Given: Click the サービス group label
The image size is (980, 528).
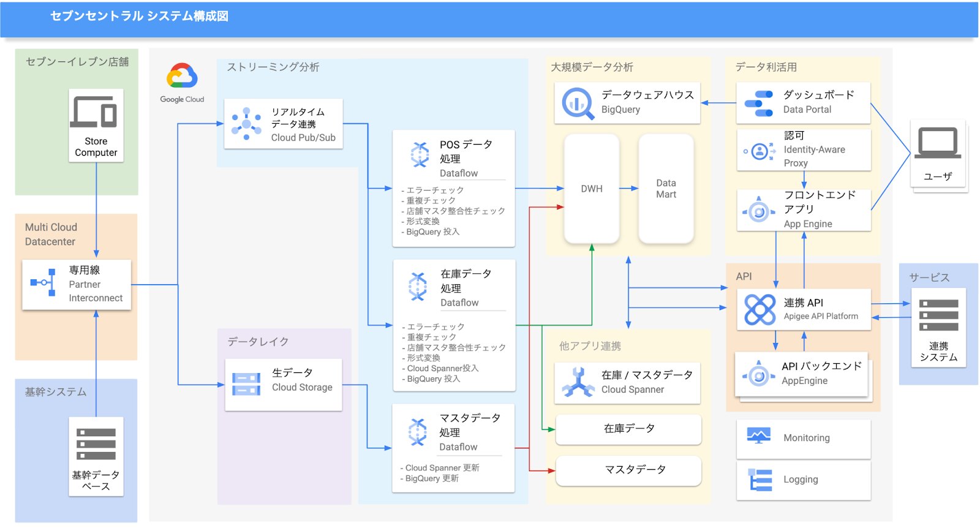Looking at the screenshot, I should pyautogui.click(x=929, y=277).
